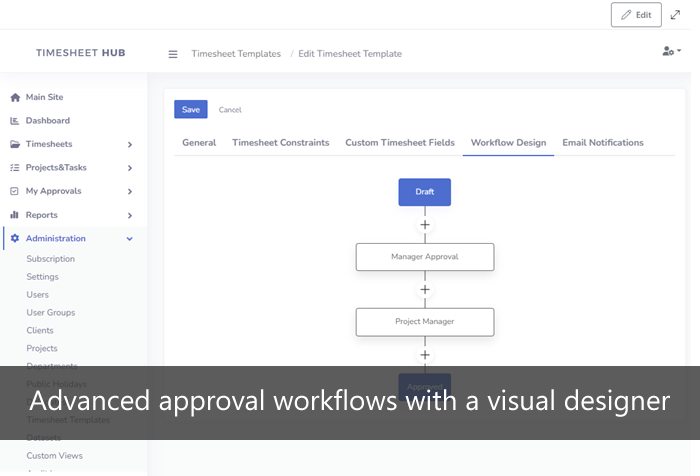
Task: Open the Email Notifications tab
Action: (602, 143)
